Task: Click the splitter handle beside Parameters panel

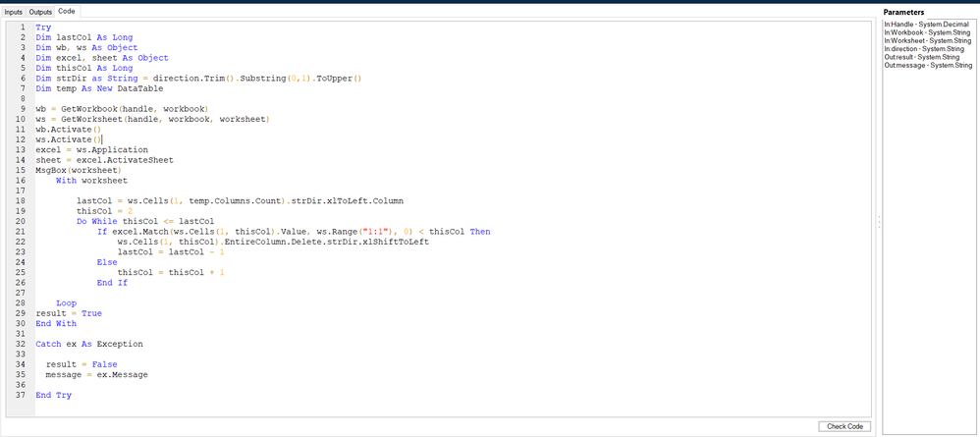Action: pos(878,222)
